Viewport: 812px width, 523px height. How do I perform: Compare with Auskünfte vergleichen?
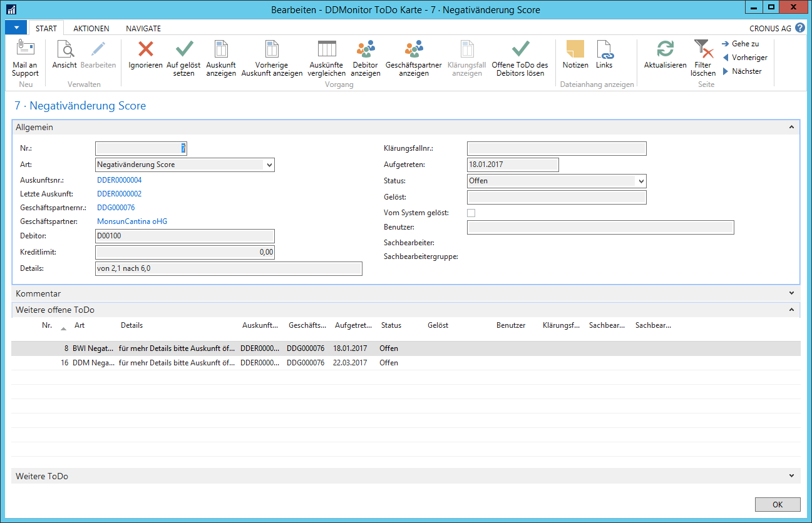[327, 59]
